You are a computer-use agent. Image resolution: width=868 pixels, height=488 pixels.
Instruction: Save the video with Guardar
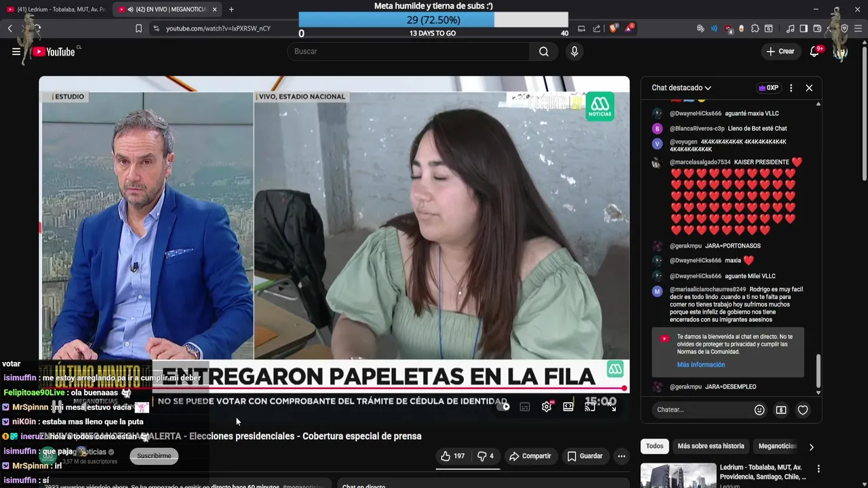click(585, 456)
